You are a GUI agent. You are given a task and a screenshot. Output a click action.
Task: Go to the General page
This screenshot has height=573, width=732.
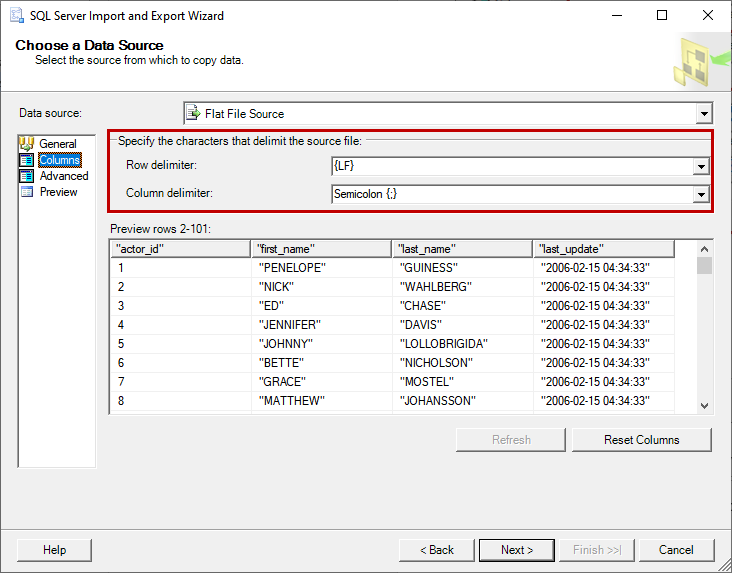(x=58, y=144)
